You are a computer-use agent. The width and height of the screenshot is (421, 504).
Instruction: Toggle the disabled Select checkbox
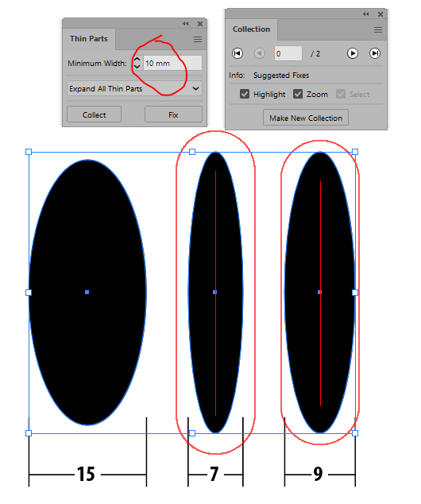click(341, 94)
